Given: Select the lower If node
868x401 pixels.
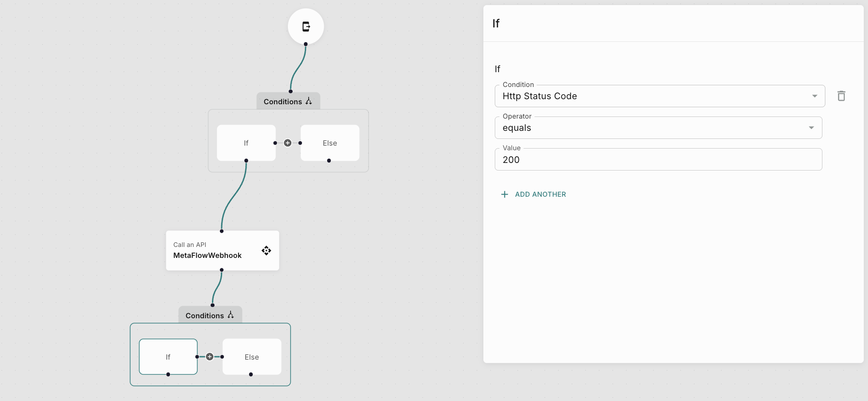Looking at the screenshot, I should pyautogui.click(x=168, y=357).
